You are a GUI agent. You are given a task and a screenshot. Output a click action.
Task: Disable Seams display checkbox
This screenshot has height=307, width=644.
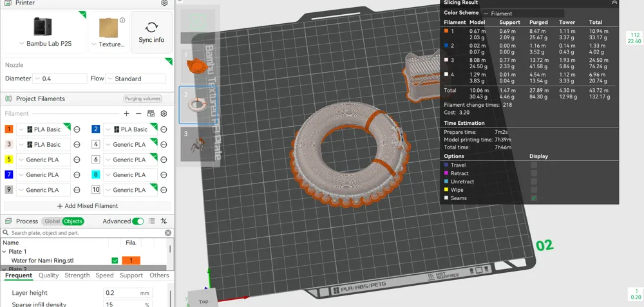coord(533,198)
